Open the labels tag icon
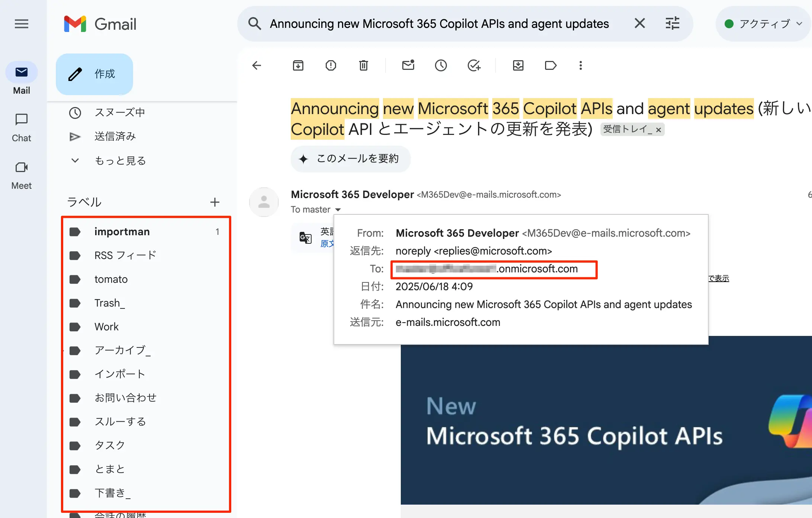Image resolution: width=812 pixels, height=518 pixels. pyautogui.click(x=551, y=66)
